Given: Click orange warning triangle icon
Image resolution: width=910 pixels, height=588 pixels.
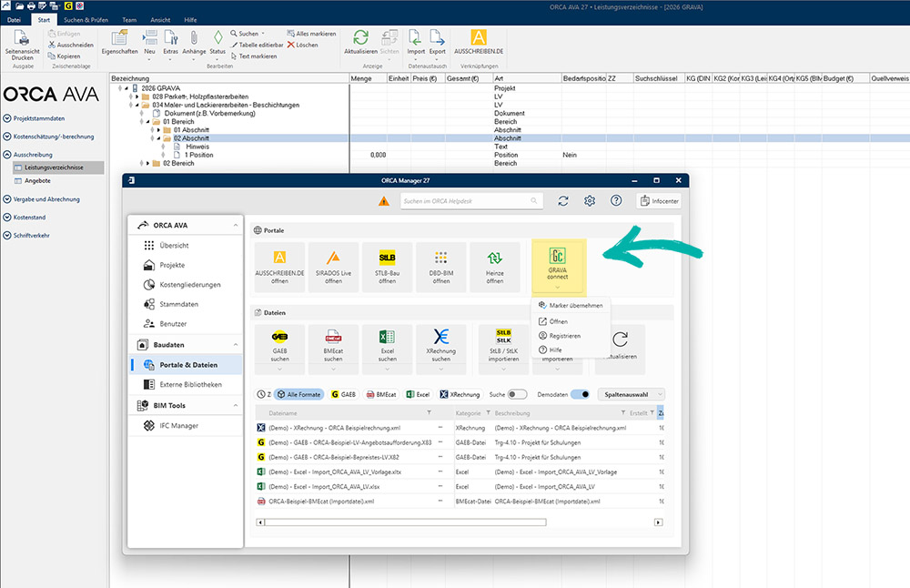Looking at the screenshot, I should click(x=384, y=201).
